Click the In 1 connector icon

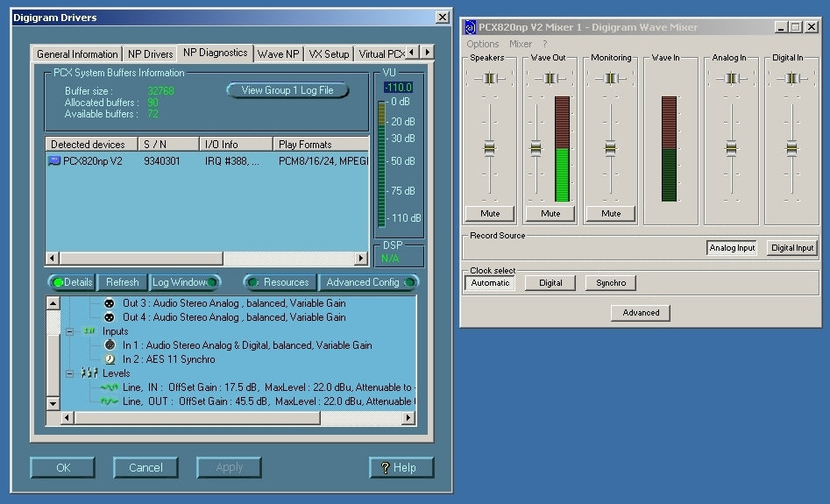pos(110,345)
